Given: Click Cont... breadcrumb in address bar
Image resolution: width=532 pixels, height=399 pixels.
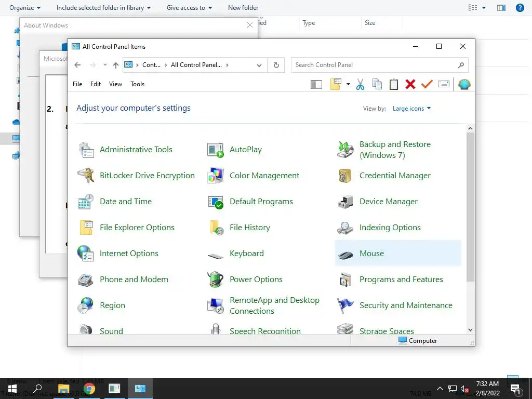Looking at the screenshot, I should (151, 65).
